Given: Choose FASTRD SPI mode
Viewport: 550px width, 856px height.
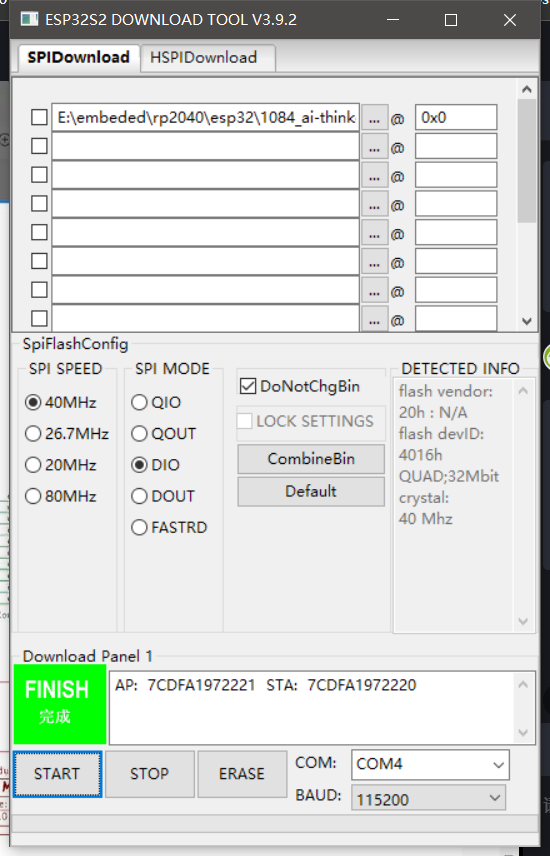Looking at the screenshot, I should pyautogui.click(x=169, y=527).
